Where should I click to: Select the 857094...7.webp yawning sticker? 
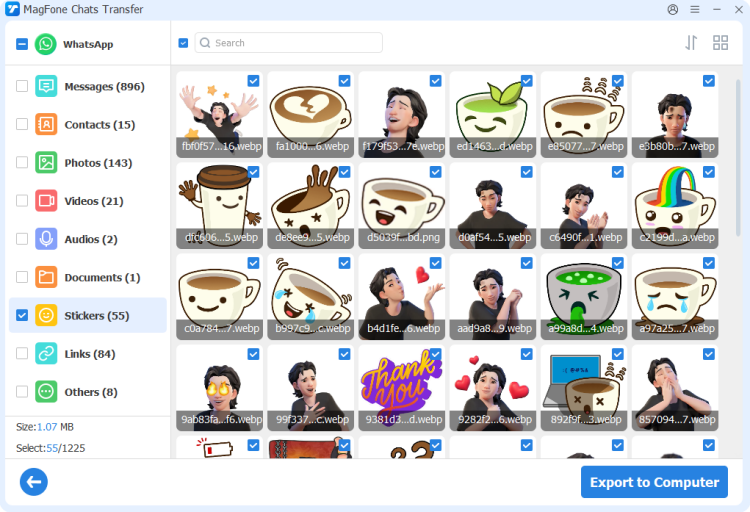pyautogui.click(x=675, y=388)
